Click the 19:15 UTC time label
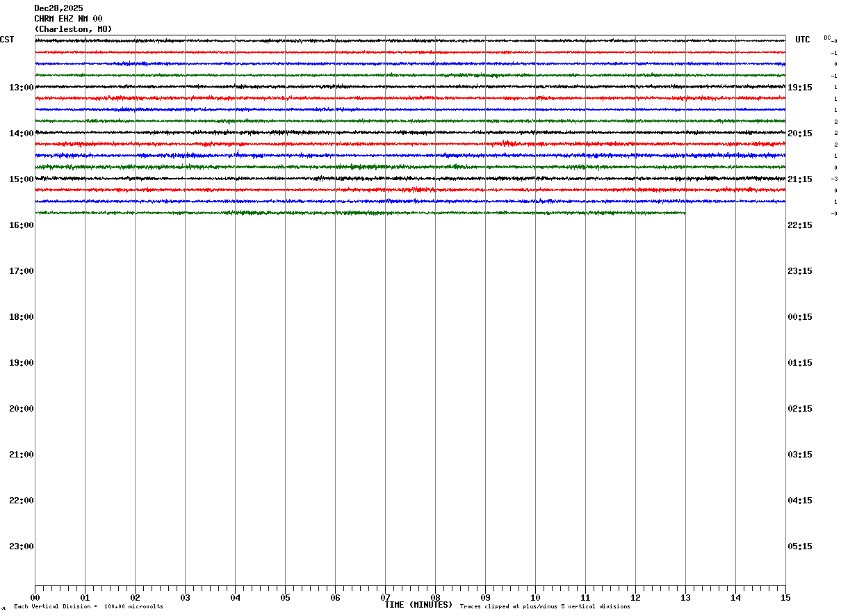The image size is (841, 616). click(799, 88)
